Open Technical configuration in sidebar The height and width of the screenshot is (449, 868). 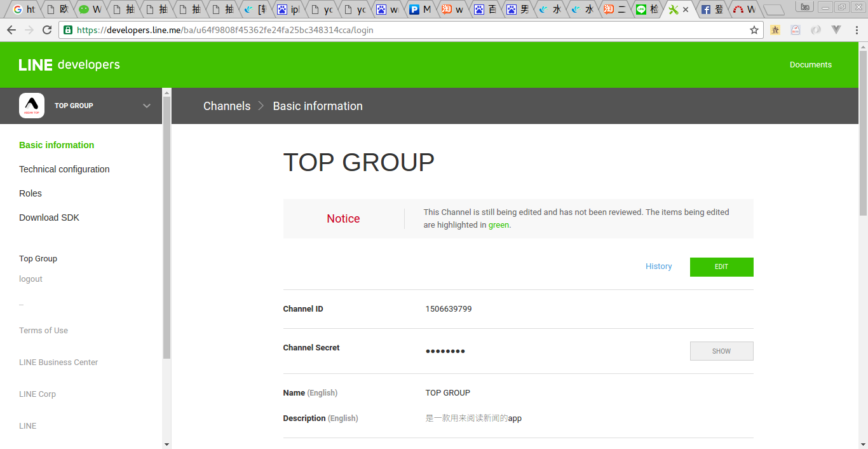[64, 169]
